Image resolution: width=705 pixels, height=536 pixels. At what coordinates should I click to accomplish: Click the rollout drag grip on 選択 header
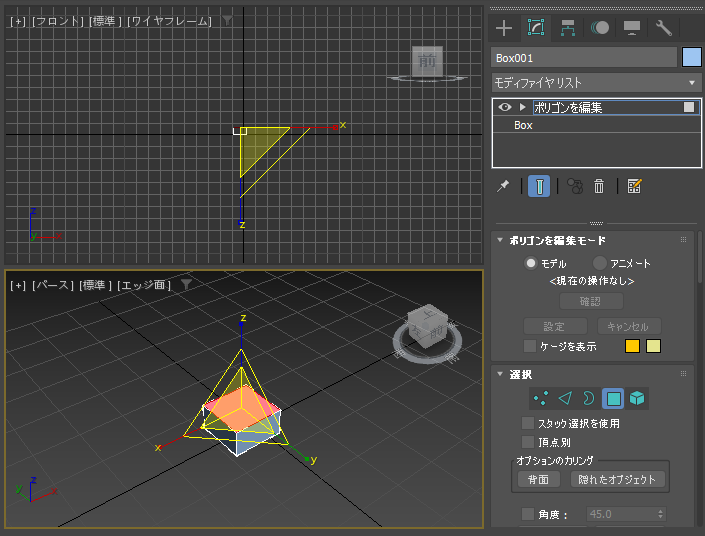[x=683, y=374]
